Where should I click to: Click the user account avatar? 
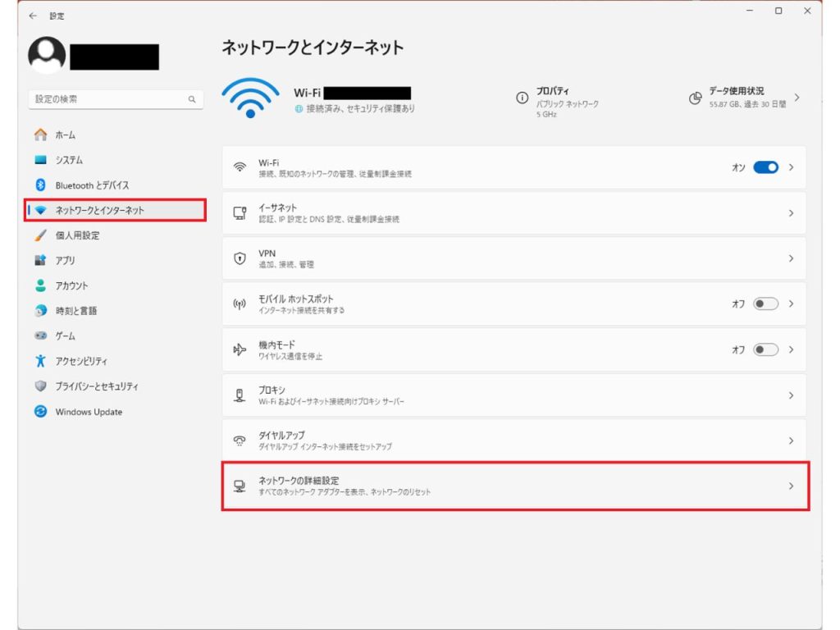pos(48,56)
